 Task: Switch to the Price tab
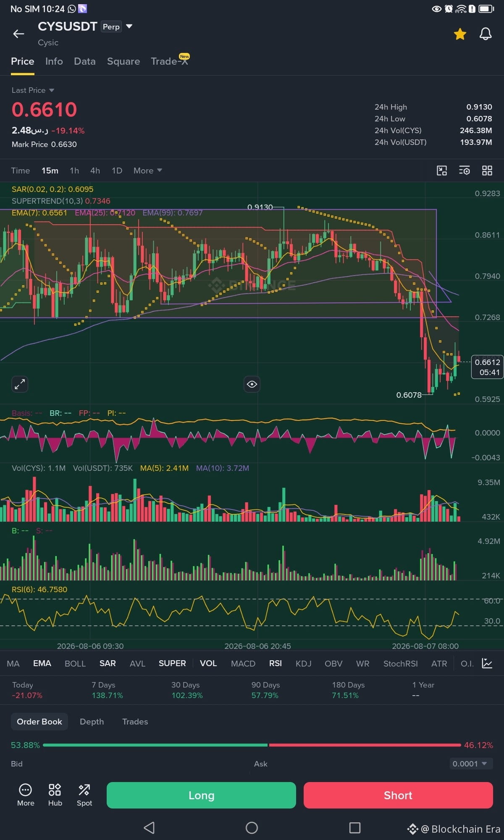tap(23, 61)
